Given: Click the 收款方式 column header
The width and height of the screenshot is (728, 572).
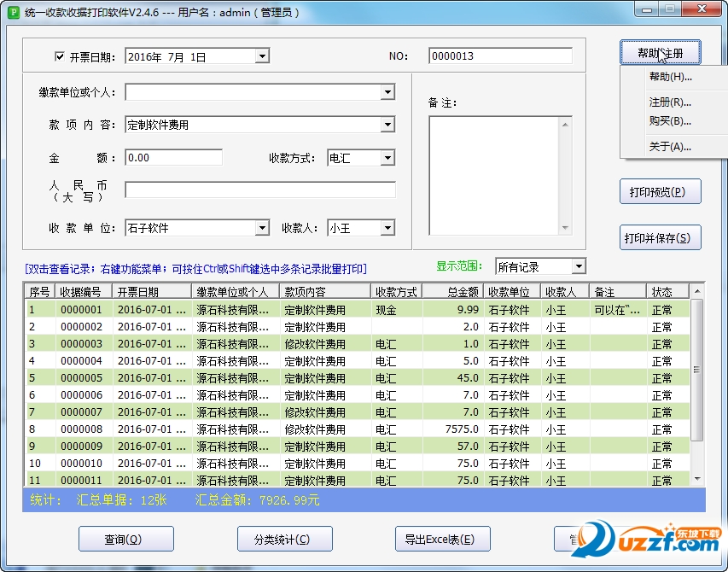Looking at the screenshot, I should [397, 292].
